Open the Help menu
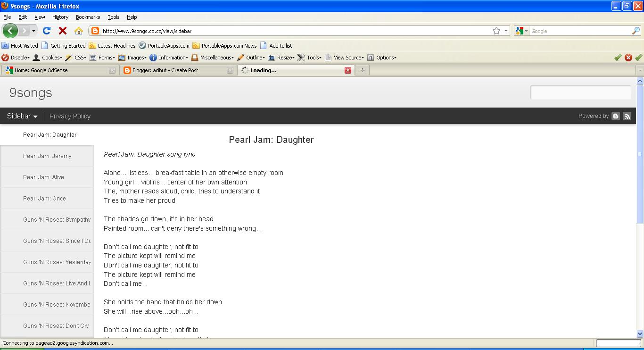This screenshot has height=350, width=644. coord(132,17)
